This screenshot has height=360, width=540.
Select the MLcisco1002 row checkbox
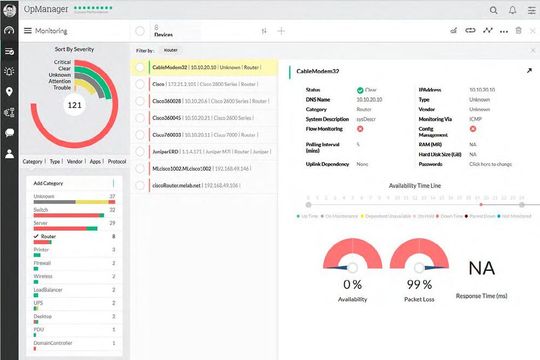click(x=140, y=168)
